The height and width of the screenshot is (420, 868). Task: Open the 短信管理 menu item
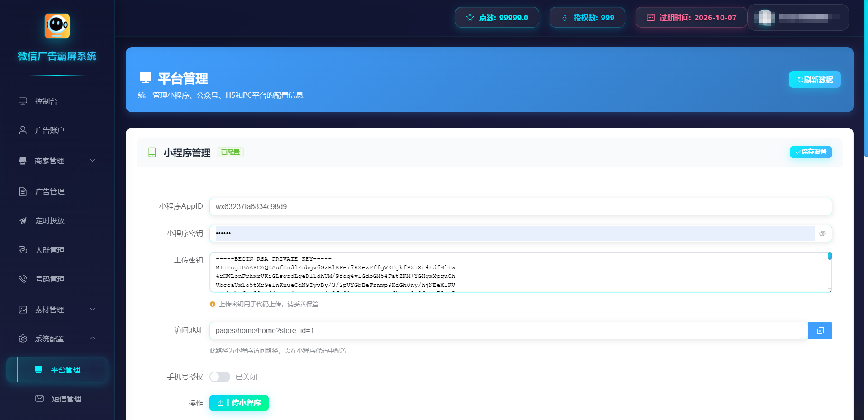click(x=66, y=399)
